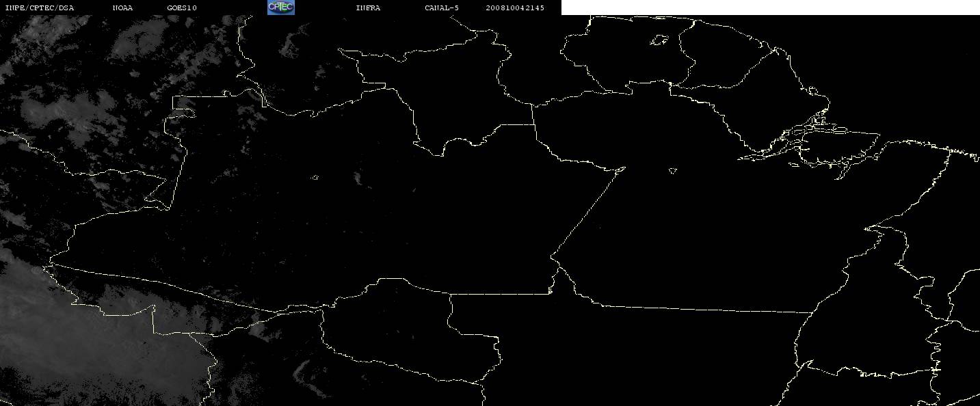This screenshot has height=406, width=980.
Task: Click the CPTEC logo in the header
Action: [x=281, y=8]
